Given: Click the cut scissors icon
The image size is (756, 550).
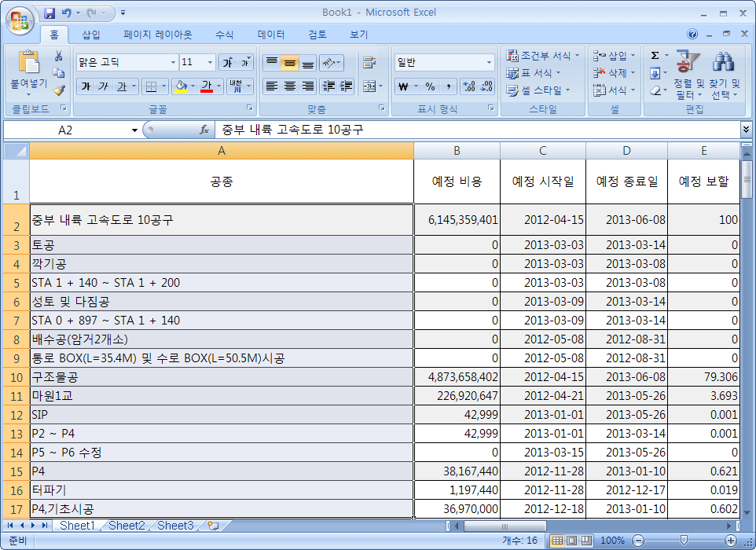Looking at the screenshot, I should click(58, 57).
